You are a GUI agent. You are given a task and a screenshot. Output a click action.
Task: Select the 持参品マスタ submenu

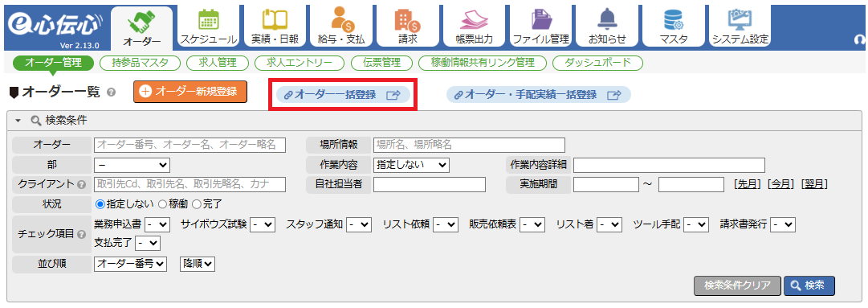(141, 63)
